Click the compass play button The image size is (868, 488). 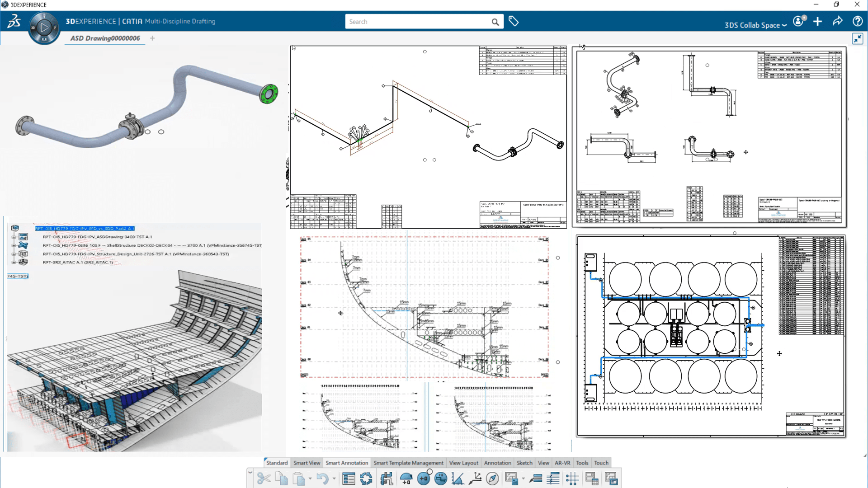click(x=44, y=28)
